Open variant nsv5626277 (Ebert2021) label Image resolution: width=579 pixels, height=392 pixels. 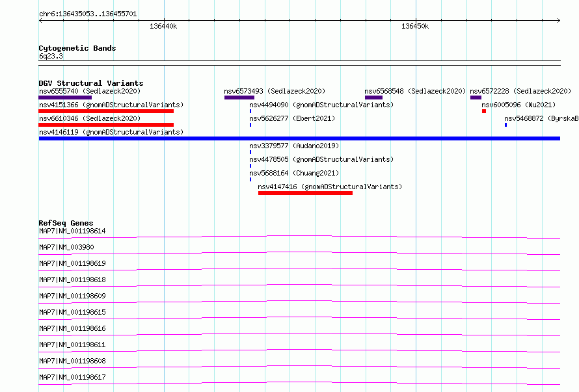click(x=292, y=118)
